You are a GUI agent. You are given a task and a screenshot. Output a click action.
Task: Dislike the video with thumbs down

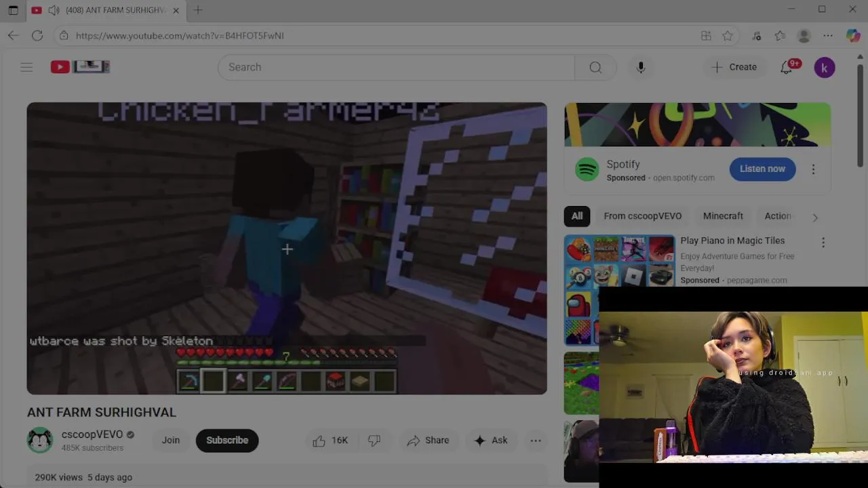374,441
